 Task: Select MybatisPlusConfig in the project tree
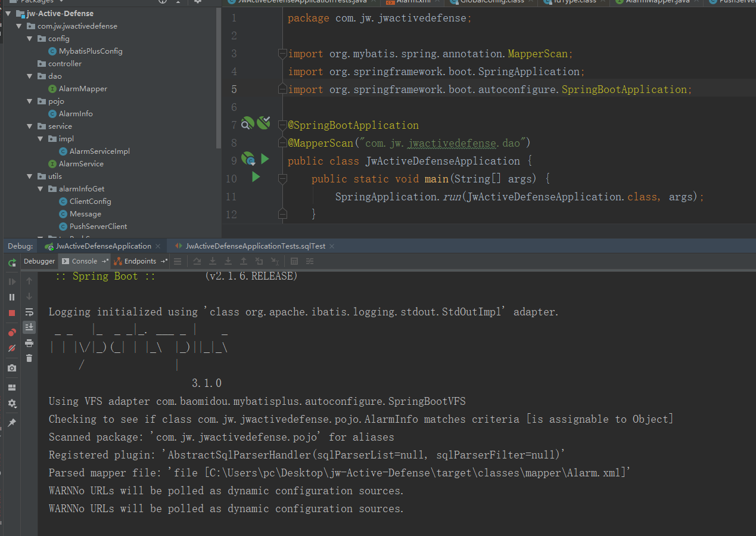[x=91, y=51]
